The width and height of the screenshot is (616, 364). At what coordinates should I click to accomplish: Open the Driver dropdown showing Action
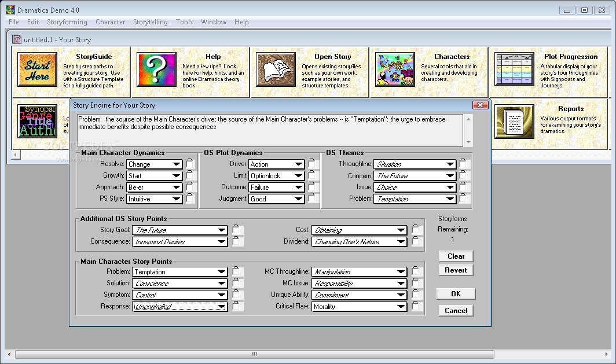click(x=277, y=164)
